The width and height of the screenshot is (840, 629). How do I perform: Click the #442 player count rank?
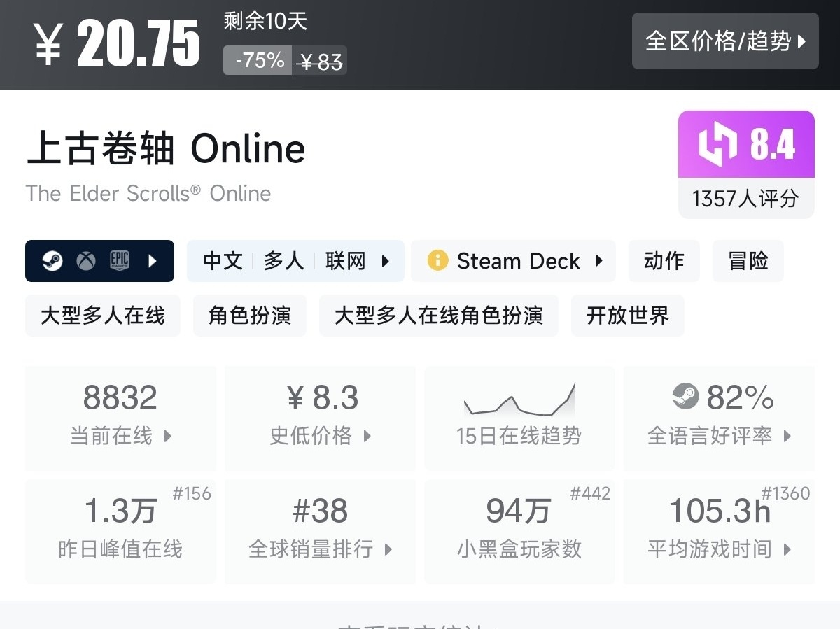pos(590,493)
